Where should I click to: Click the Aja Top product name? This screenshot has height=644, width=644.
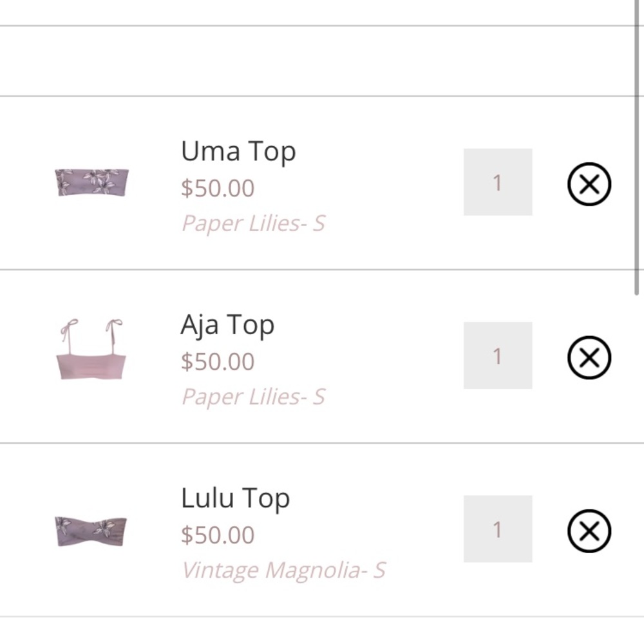tap(227, 325)
